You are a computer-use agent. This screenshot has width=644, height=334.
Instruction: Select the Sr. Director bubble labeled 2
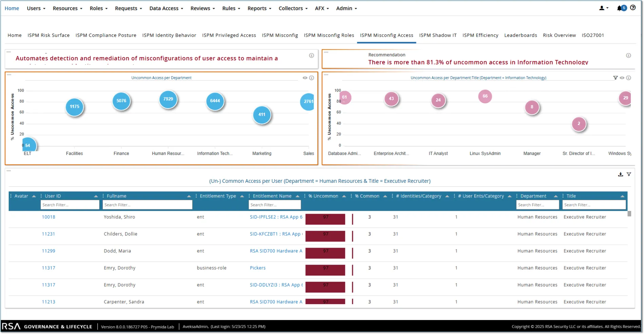click(579, 124)
